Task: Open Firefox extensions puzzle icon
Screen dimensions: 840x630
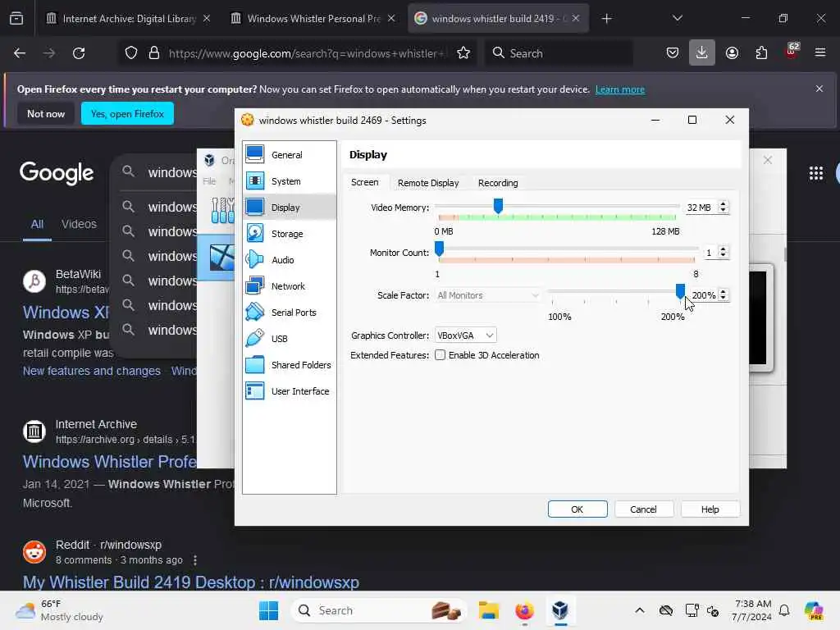Action: coord(761,53)
